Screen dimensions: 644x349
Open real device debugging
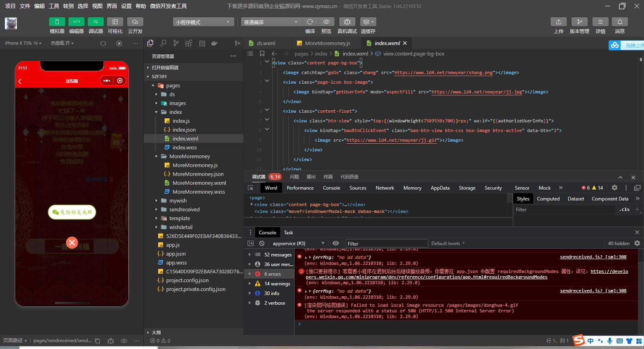[347, 22]
